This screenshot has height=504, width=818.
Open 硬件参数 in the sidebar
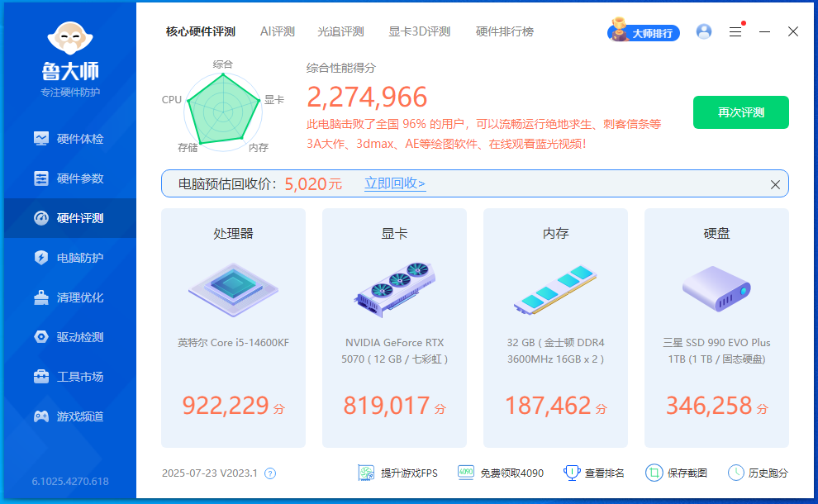click(70, 178)
